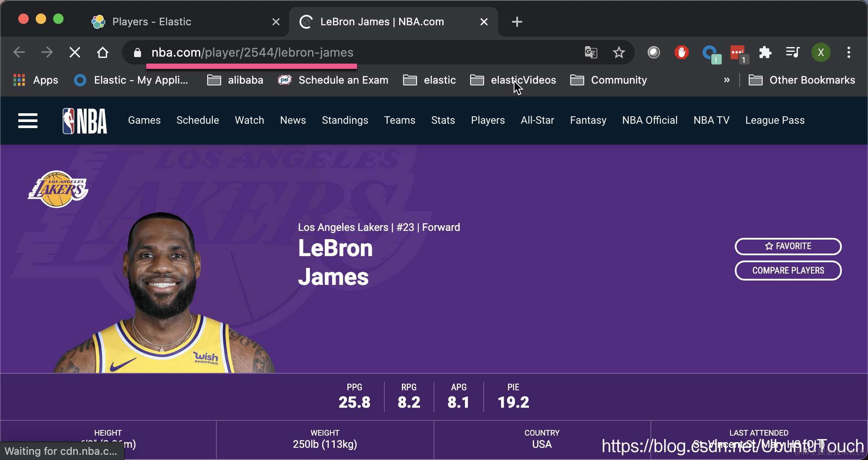868x460 pixels.
Task: Open a new browser tab
Action: (517, 22)
